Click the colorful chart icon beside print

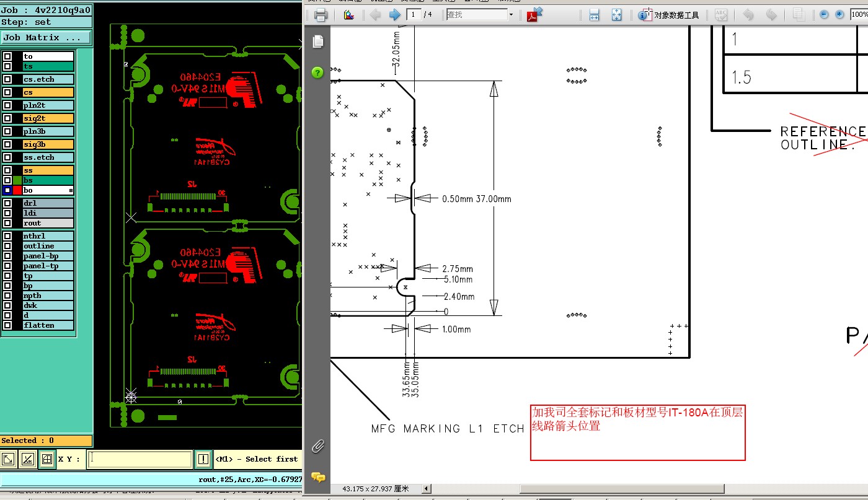(349, 15)
